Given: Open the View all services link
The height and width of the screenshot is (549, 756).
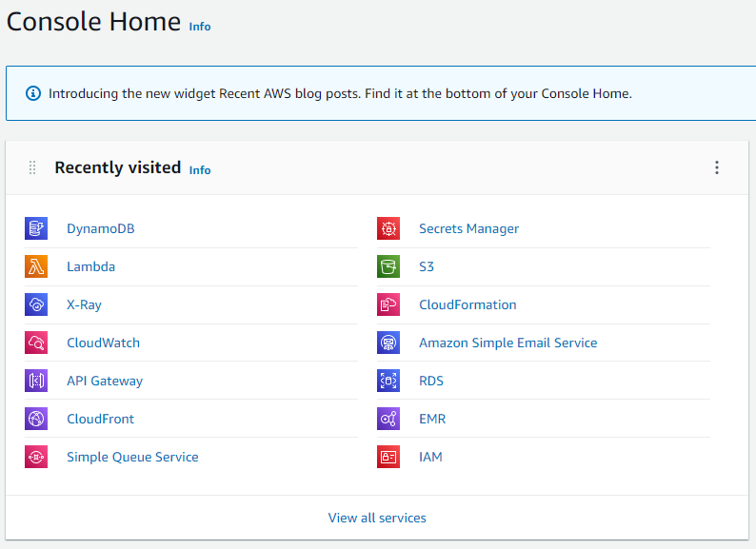Looking at the screenshot, I should 377,518.
